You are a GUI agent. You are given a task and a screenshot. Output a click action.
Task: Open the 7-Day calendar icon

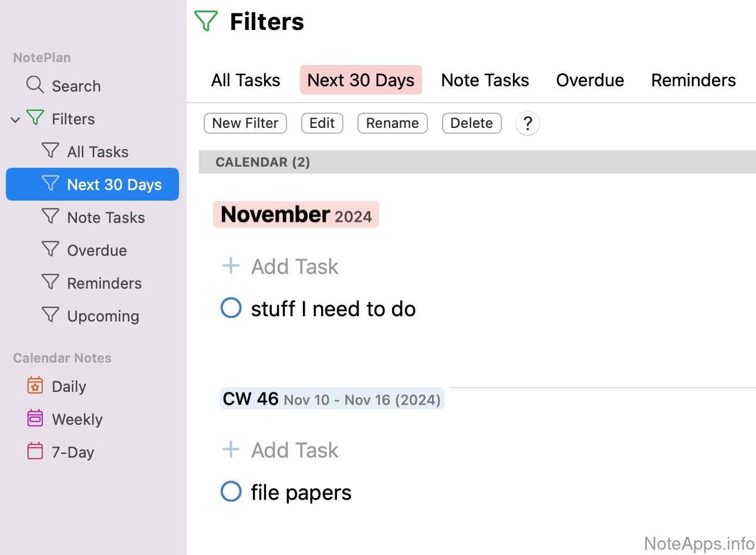[35, 451]
